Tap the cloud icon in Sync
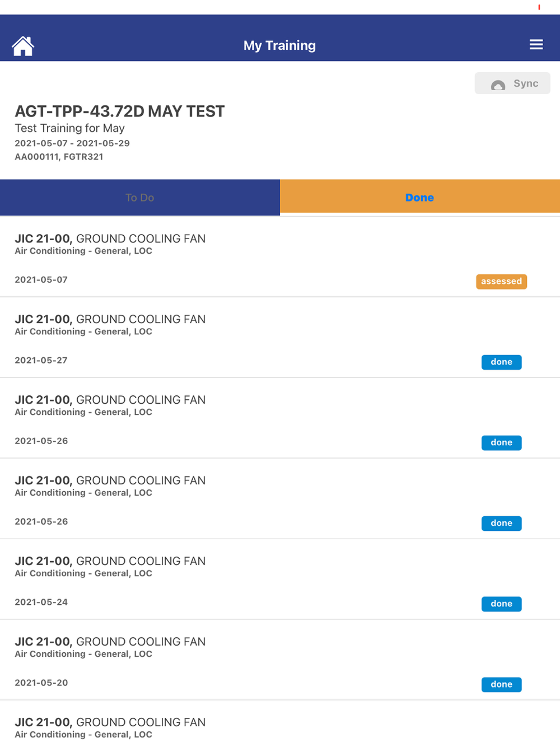 [498, 85]
